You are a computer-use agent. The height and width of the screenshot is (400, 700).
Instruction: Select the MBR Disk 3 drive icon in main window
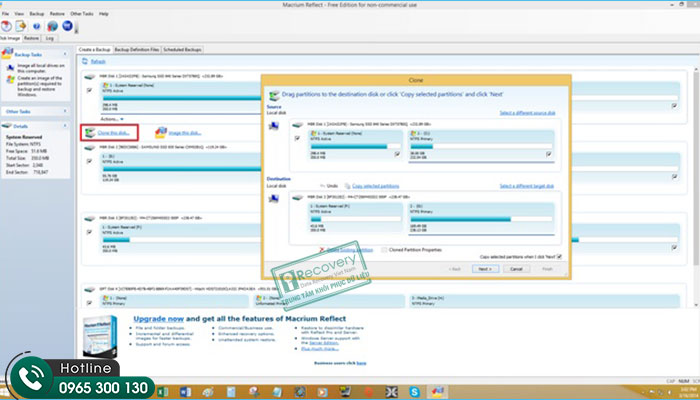point(90,218)
